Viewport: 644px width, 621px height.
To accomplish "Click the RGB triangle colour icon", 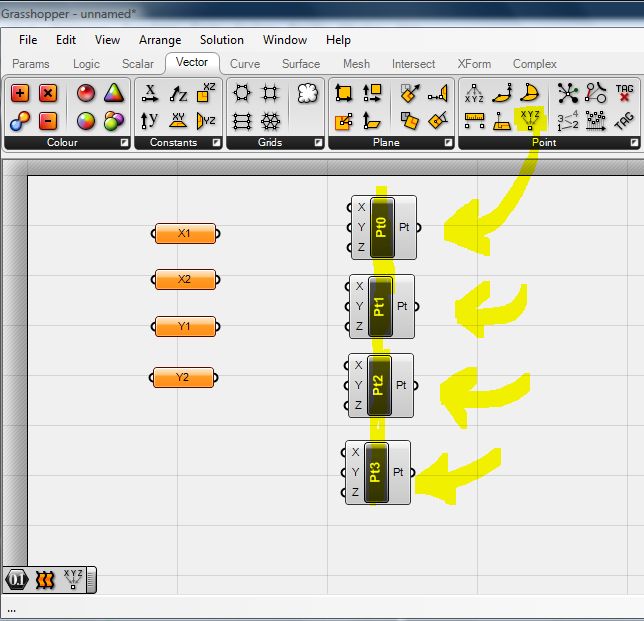I will 113,94.
